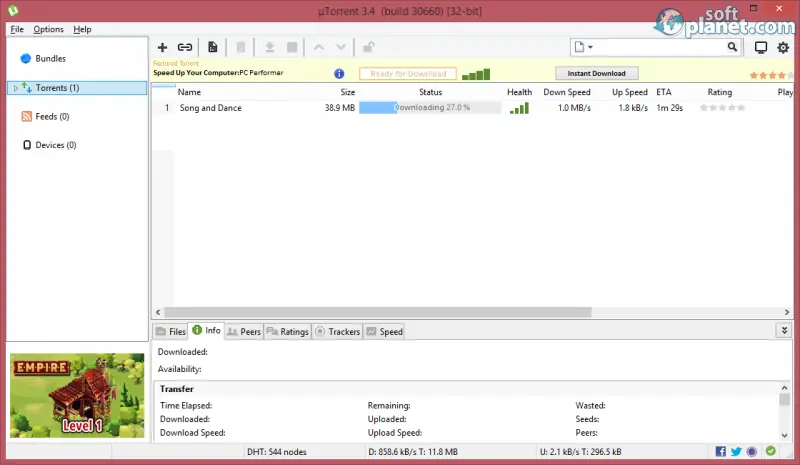This screenshot has width=800, height=465.
Task: Sort by the Name column header
Action: tap(189, 92)
